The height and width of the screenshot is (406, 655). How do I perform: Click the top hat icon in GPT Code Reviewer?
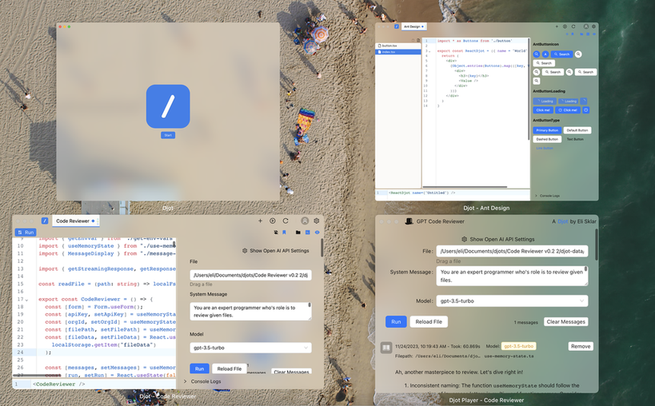coord(409,221)
